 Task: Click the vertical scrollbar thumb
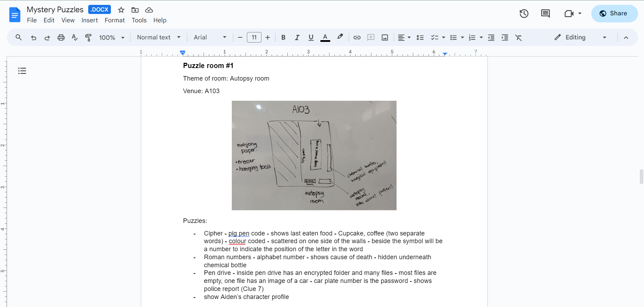coord(641,177)
